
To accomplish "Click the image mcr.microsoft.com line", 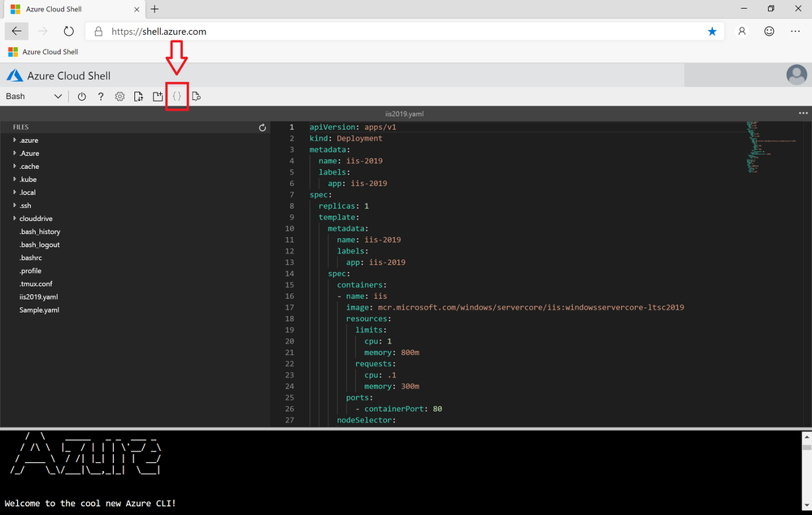I will [x=515, y=307].
